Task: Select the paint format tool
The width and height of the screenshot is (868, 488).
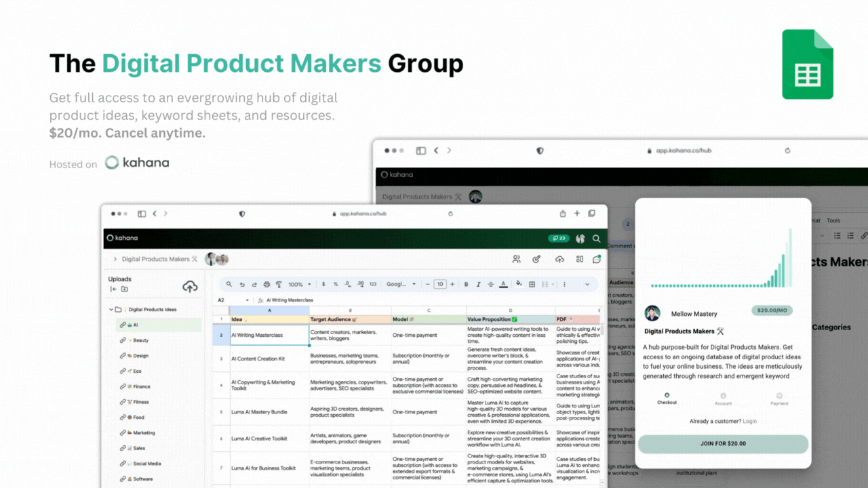Action: tap(279, 285)
